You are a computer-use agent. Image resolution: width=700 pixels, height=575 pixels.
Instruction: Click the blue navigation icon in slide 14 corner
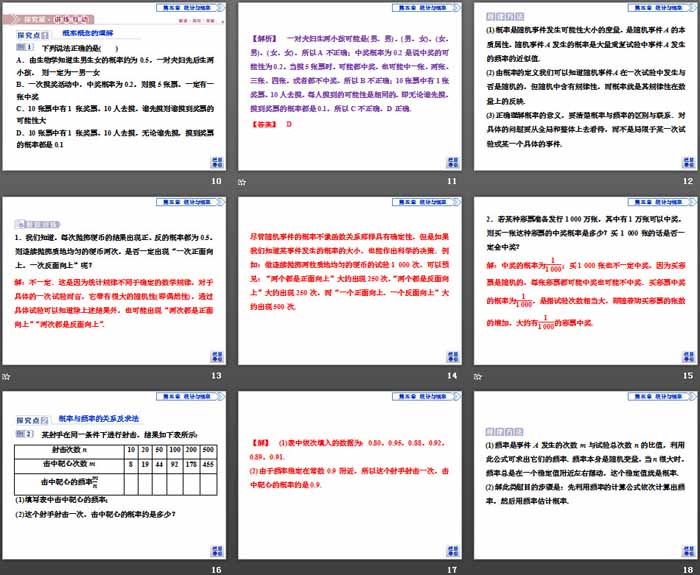(453, 357)
